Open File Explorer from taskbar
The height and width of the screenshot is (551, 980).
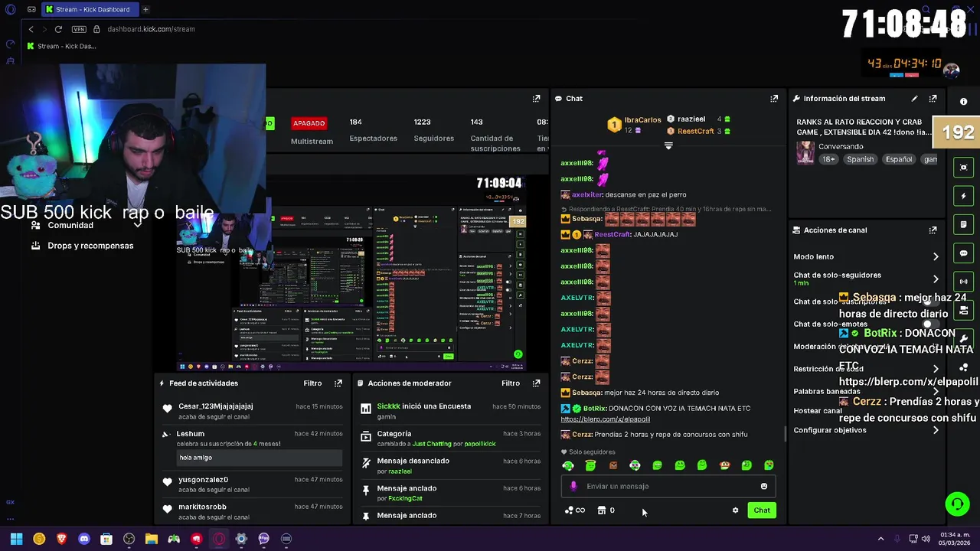(x=152, y=539)
